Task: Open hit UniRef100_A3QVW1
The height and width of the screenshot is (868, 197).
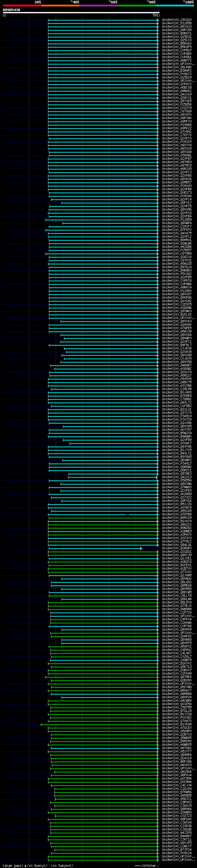Action: point(177,155)
